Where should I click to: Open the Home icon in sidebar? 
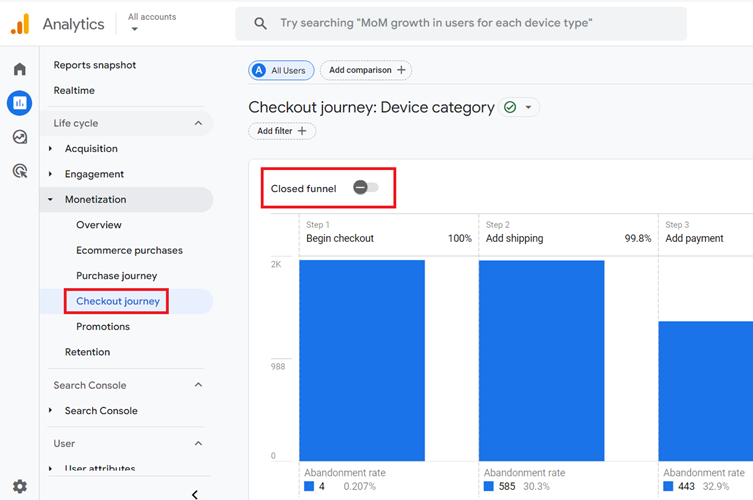pyautogui.click(x=20, y=69)
